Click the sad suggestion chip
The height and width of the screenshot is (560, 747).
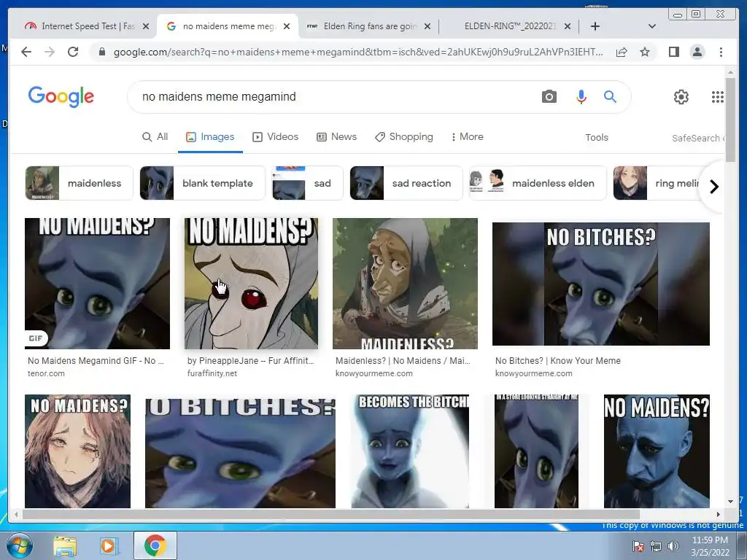click(x=308, y=183)
